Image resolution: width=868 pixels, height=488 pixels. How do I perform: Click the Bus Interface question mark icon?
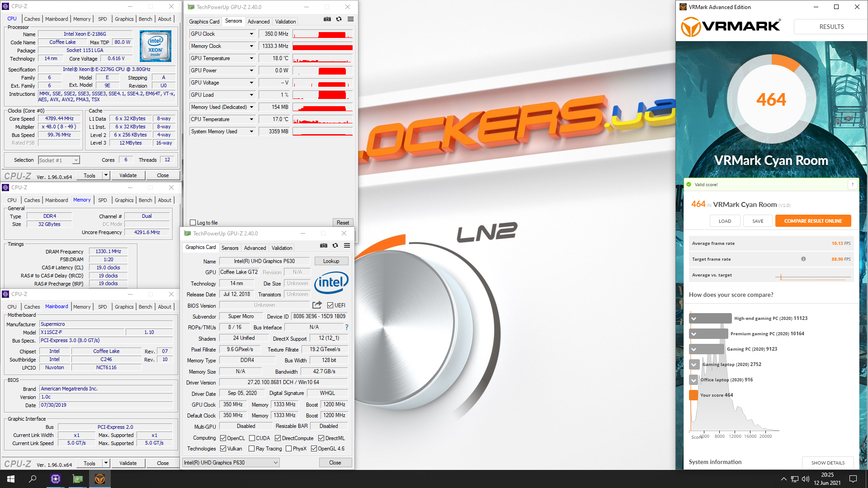click(347, 327)
